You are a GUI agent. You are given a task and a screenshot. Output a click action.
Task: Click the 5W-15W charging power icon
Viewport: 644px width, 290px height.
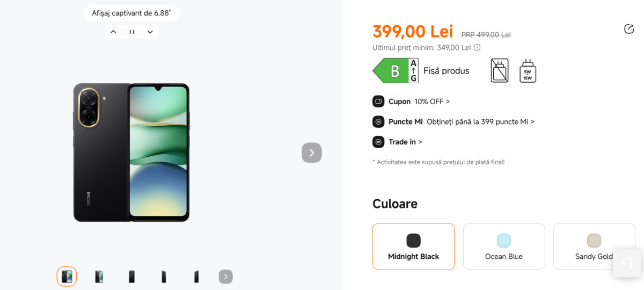pos(528,71)
